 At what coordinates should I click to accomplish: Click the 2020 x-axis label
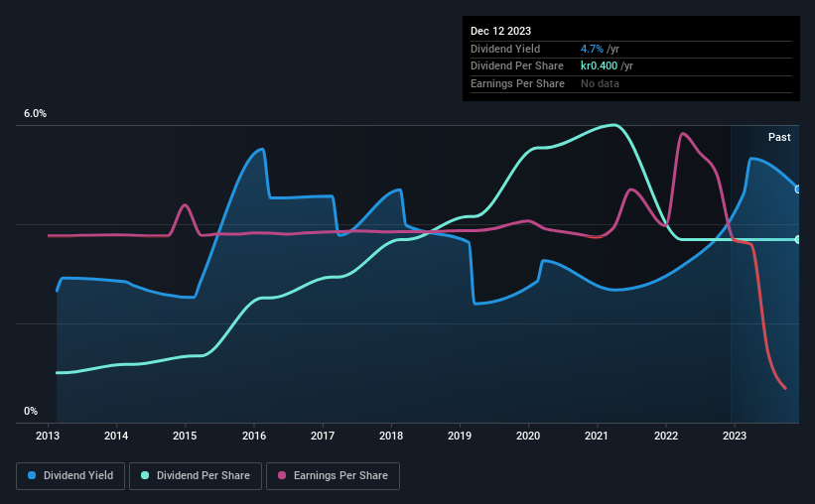click(528, 436)
